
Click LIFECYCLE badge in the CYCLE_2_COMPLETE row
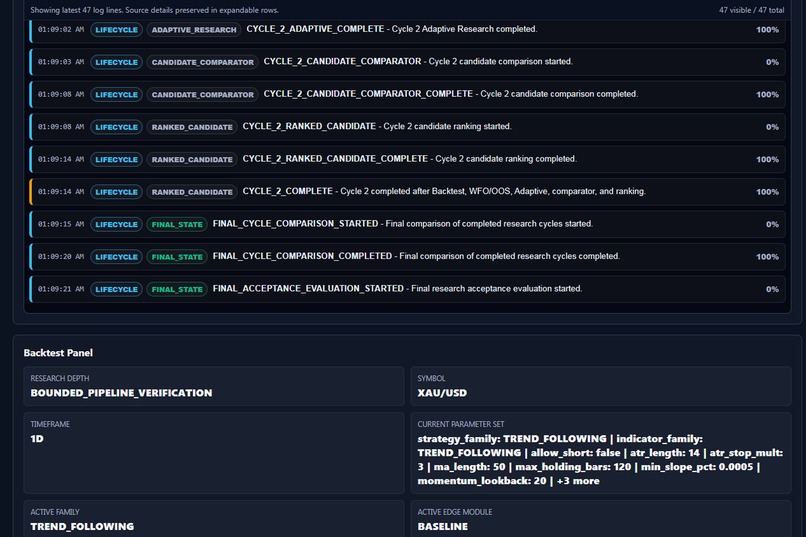click(x=116, y=192)
